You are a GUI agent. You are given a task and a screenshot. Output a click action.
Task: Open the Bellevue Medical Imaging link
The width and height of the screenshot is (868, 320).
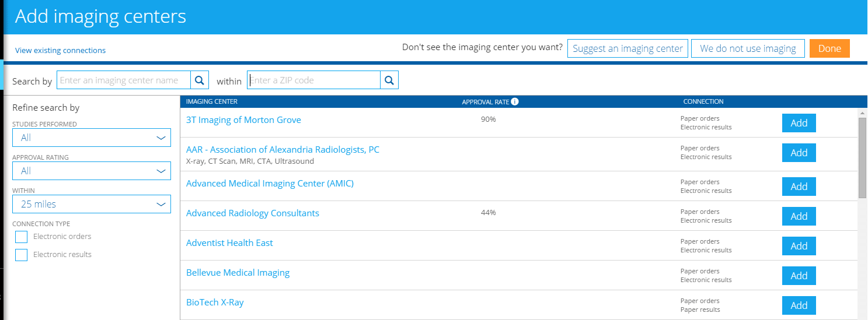(x=238, y=273)
